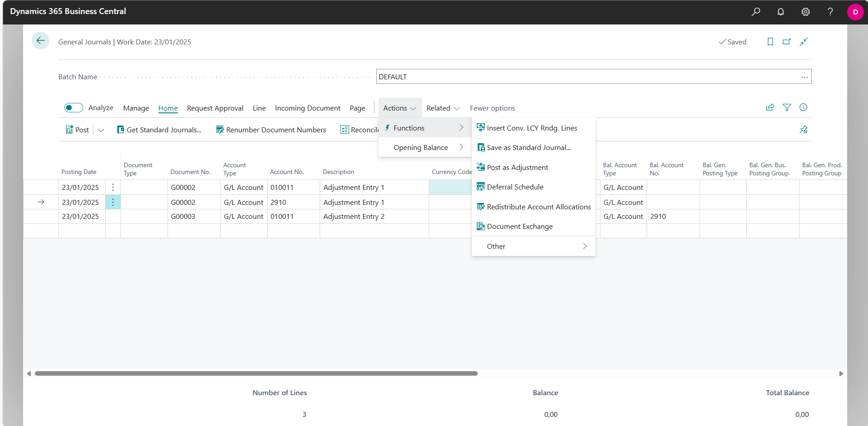Click Renumber Document Numbers

[x=271, y=130]
